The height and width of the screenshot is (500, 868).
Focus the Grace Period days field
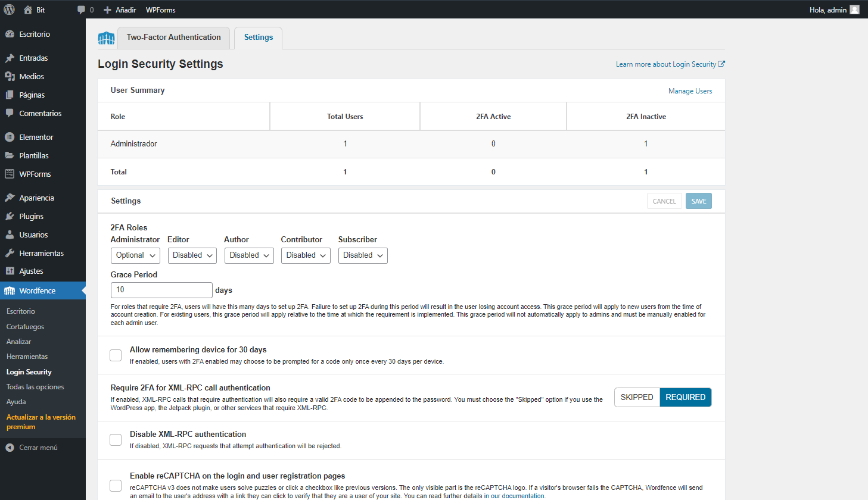(x=161, y=290)
